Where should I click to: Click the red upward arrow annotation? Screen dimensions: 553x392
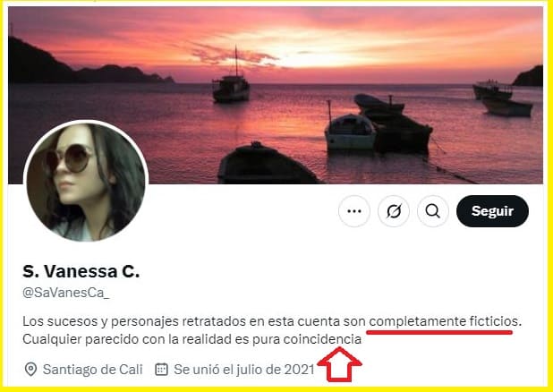339,363
